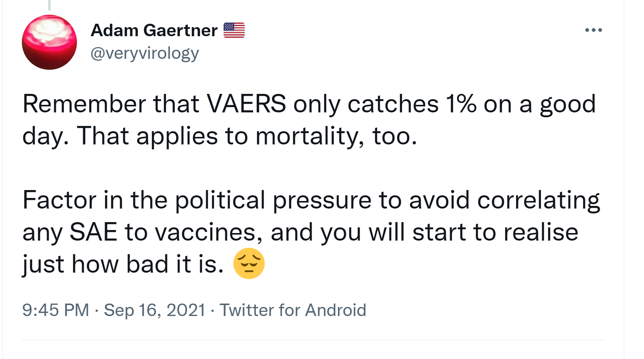
Task: Click the pensive face emoji ending the tweet
Action: 249,263
